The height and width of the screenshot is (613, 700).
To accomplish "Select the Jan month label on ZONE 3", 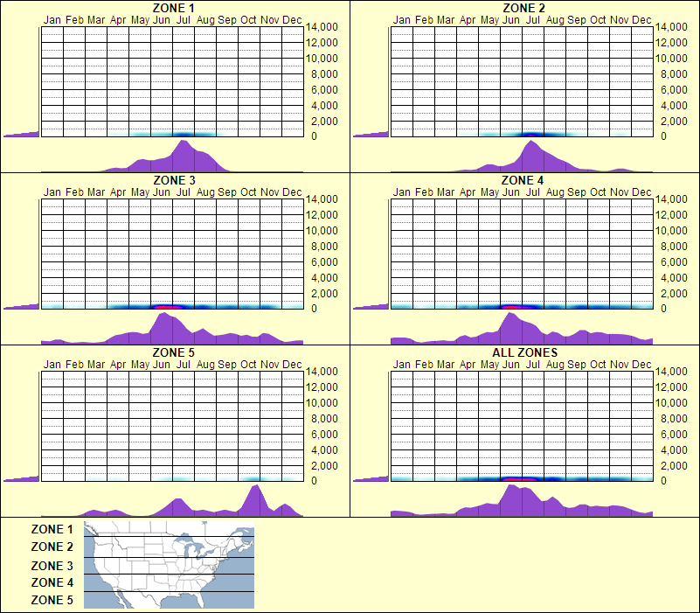I will tap(52, 192).
